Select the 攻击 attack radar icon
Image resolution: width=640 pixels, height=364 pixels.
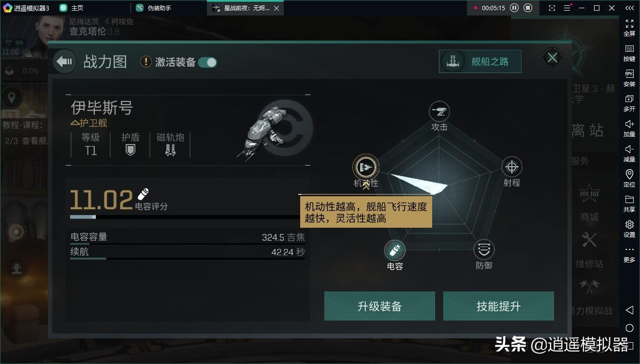tap(439, 112)
